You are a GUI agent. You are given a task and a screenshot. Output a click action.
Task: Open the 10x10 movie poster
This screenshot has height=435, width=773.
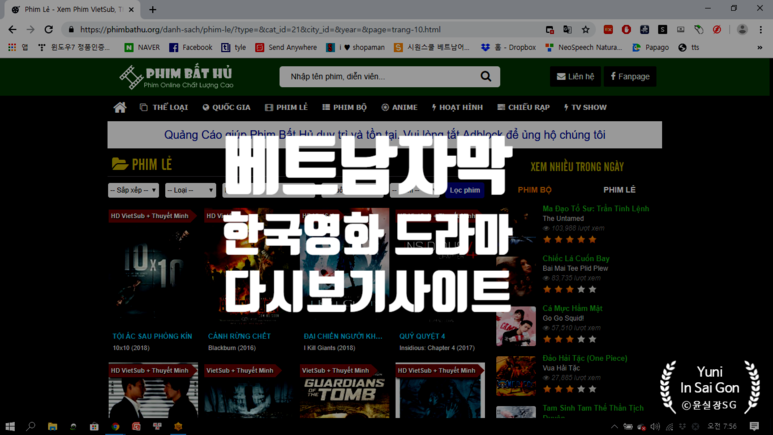(x=153, y=266)
